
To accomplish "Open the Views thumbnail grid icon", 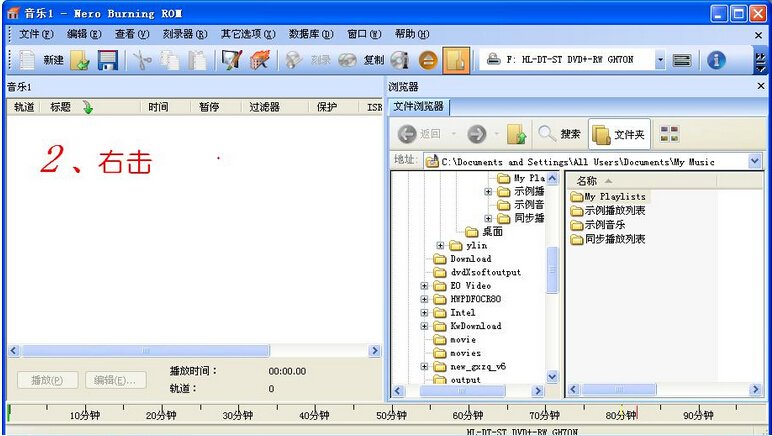I will coord(670,134).
